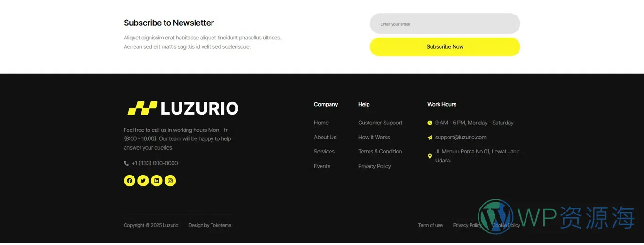
Task: Click the +1 (333) 000-0000 phone number
Action: tap(155, 163)
